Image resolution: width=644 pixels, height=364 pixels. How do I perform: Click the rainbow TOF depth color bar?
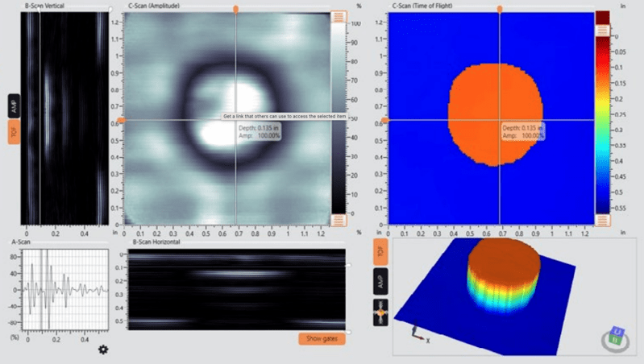603,125
